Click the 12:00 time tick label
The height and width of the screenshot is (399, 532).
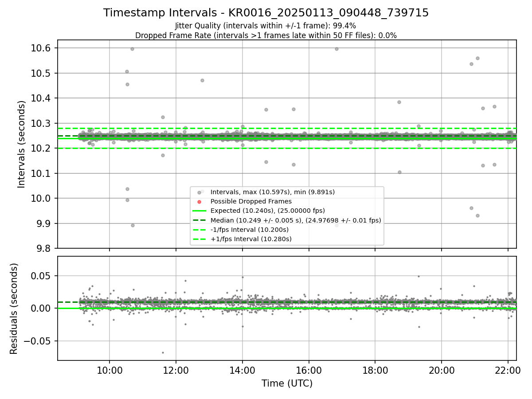tap(176, 371)
